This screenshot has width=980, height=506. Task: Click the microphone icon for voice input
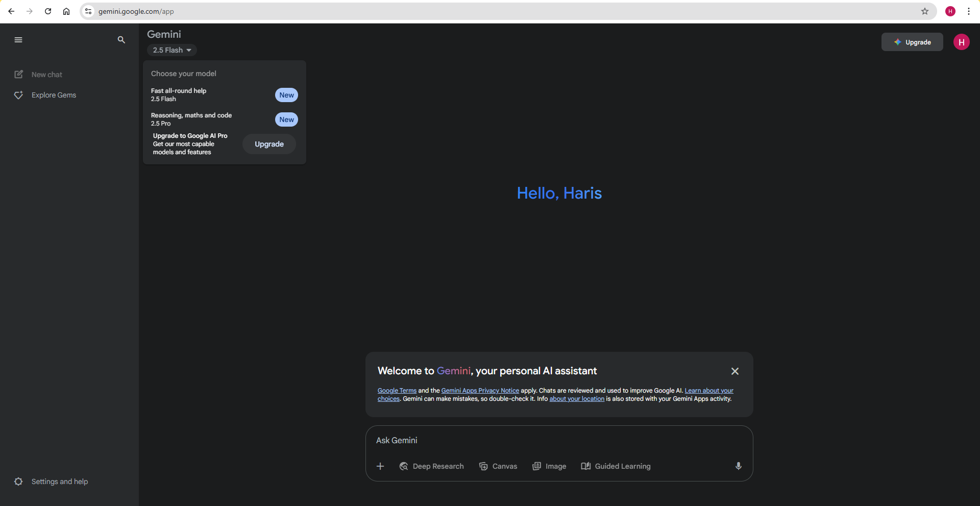tap(739, 466)
